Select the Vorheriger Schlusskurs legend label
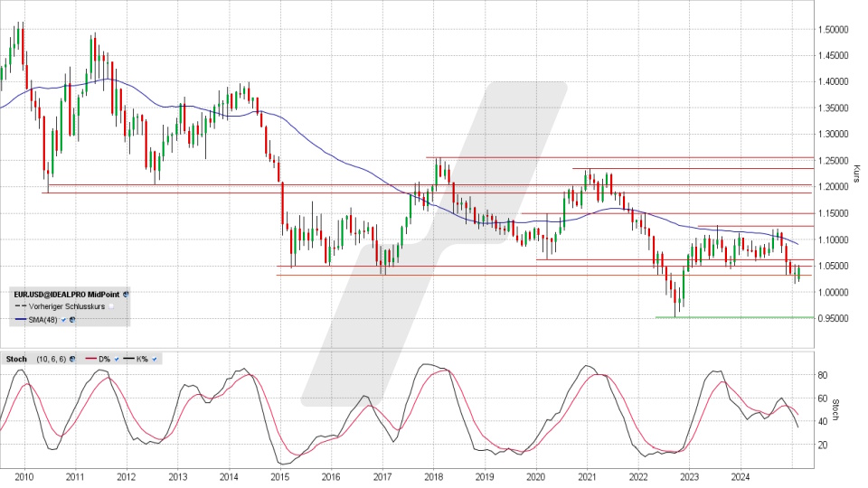This screenshot has width=868, height=488. 67,306
